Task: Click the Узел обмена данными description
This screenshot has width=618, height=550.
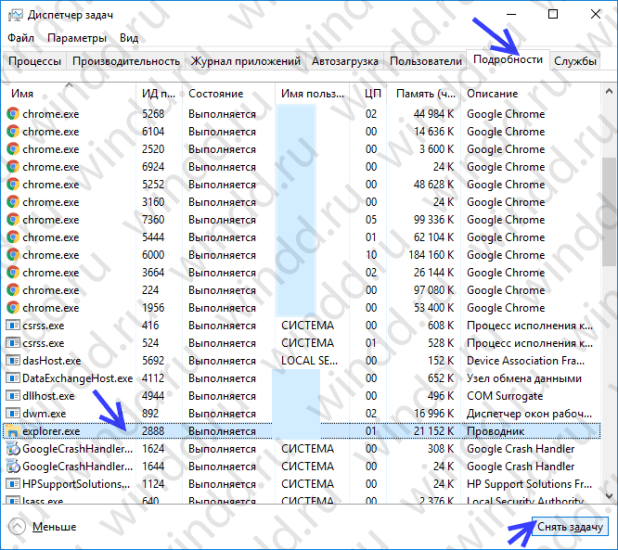Action: click(x=524, y=378)
